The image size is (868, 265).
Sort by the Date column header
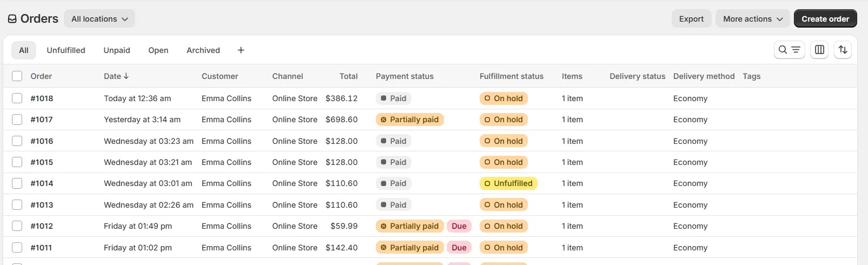pos(116,76)
